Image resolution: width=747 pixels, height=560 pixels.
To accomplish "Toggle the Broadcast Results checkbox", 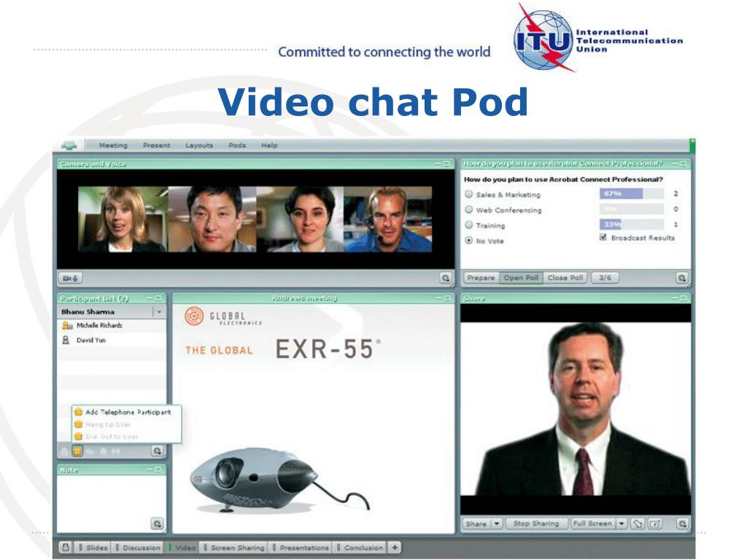I will click(x=603, y=237).
